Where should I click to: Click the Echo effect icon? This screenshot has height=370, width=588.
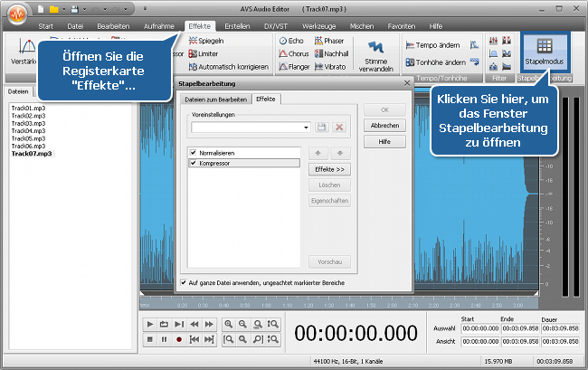pos(283,41)
